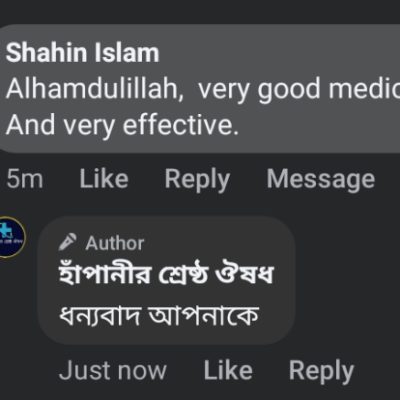Click the dark area above the comment
The width and height of the screenshot is (400, 400).
[x=200, y=11]
